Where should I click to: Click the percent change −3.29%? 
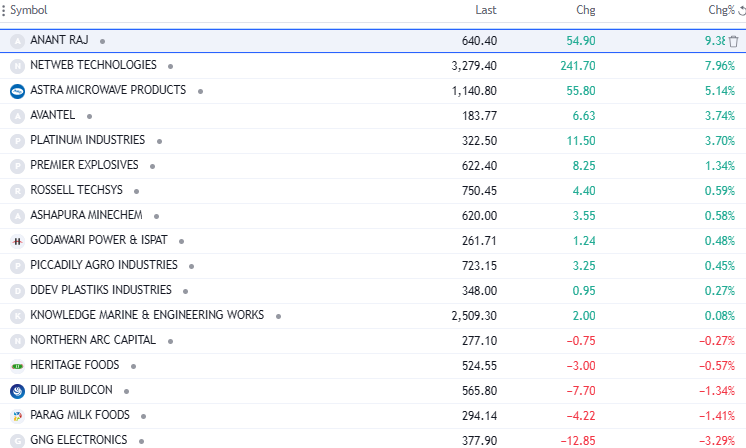click(x=717, y=441)
